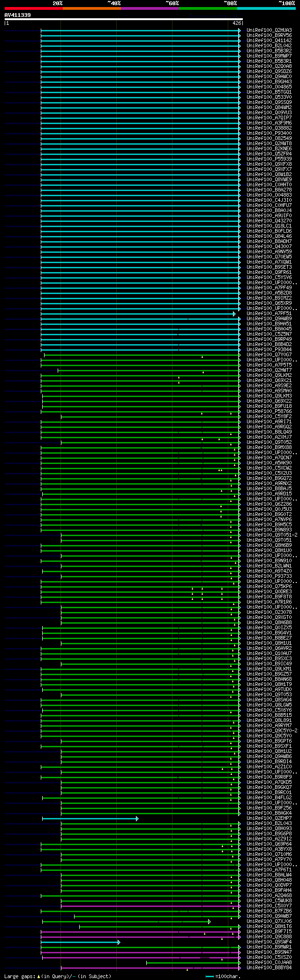This screenshot has width=300, height=980.
Task: Open hit label UniRef100_C5YSV6
Action: click(269, 278)
